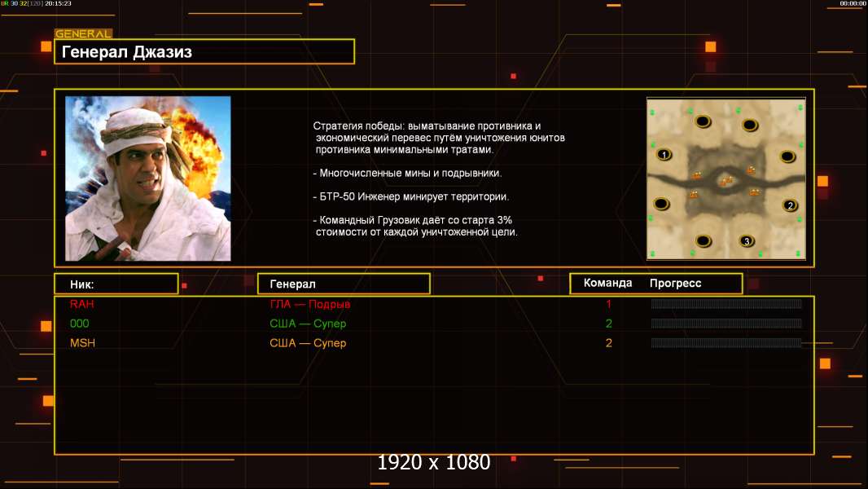Click the 'Команда' column header
The height and width of the screenshot is (489, 868).
coord(607,283)
